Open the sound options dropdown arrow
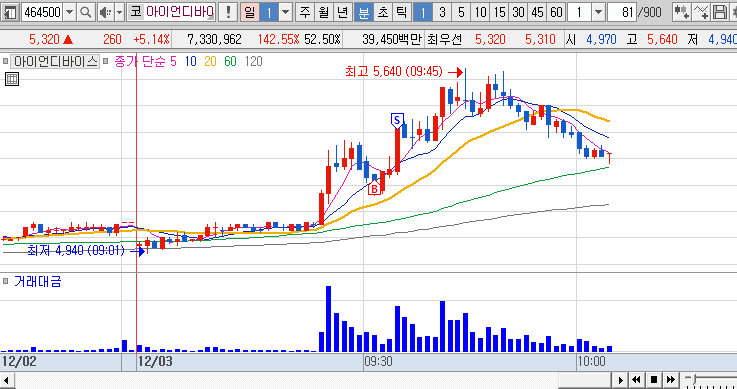The height and width of the screenshot is (389, 737). [x=119, y=12]
